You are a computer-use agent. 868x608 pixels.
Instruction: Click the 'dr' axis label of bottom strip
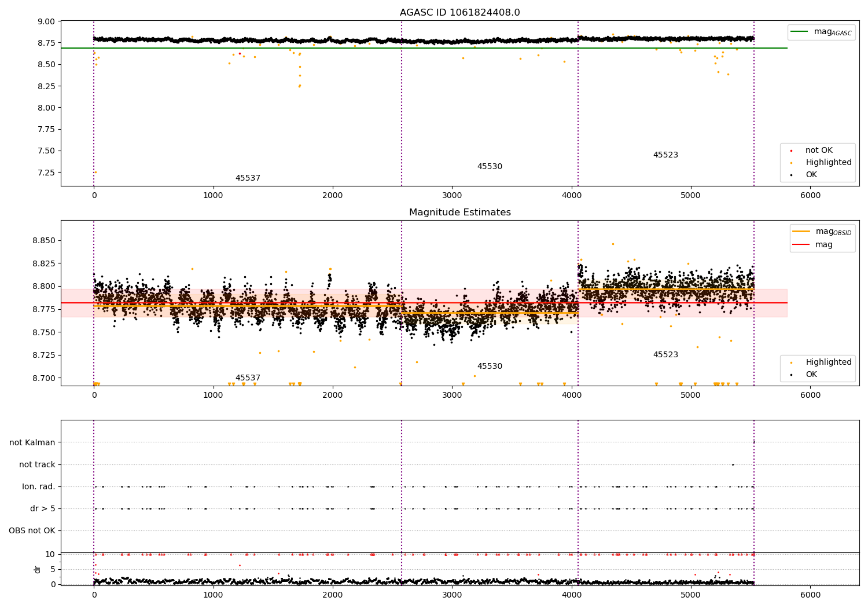pos(38,569)
